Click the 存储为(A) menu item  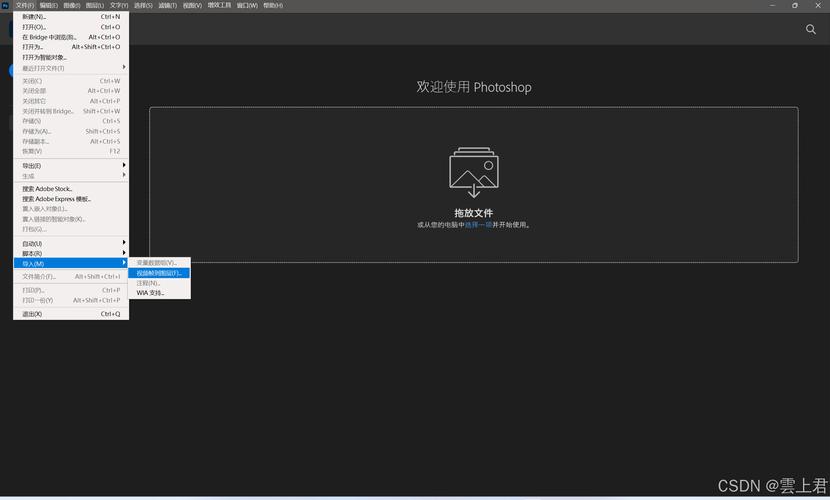coord(71,131)
